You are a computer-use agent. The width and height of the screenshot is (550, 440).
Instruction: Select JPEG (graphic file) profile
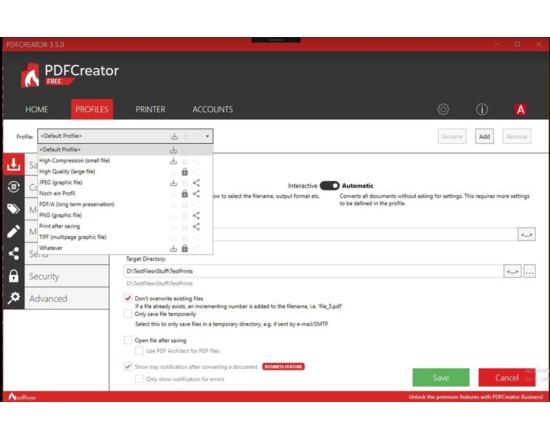tap(125, 182)
